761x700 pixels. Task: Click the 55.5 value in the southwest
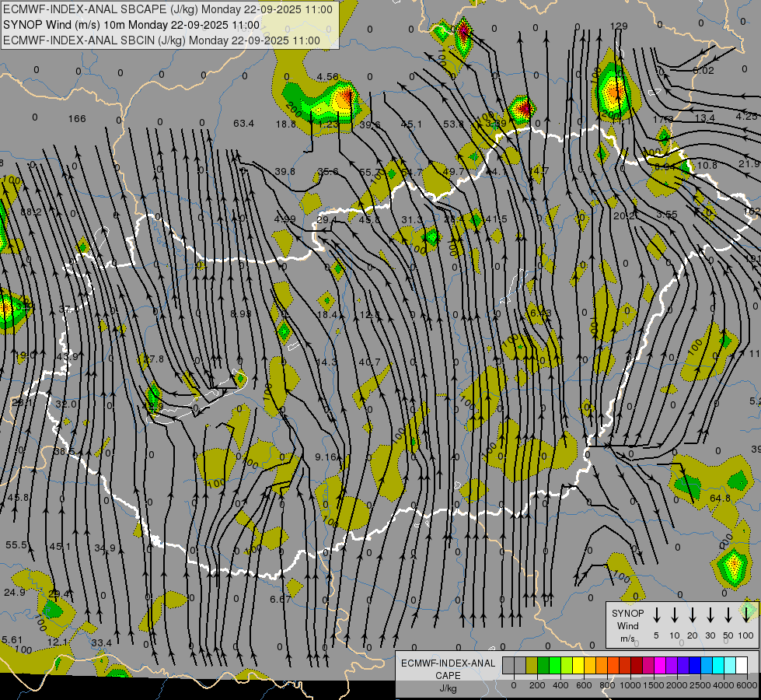point(16,544)
